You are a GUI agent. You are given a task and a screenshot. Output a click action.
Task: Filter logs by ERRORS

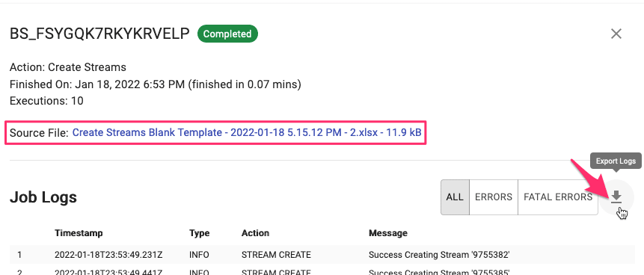point(493,197)
